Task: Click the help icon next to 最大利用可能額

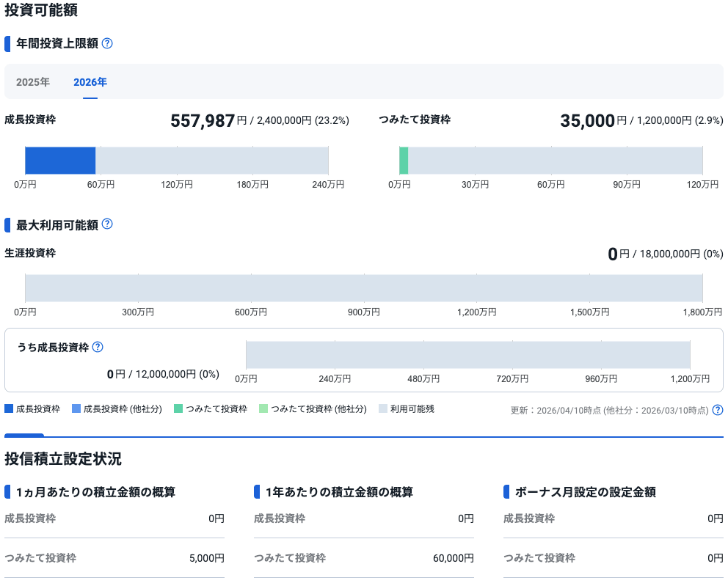Action: pos(107,224)
